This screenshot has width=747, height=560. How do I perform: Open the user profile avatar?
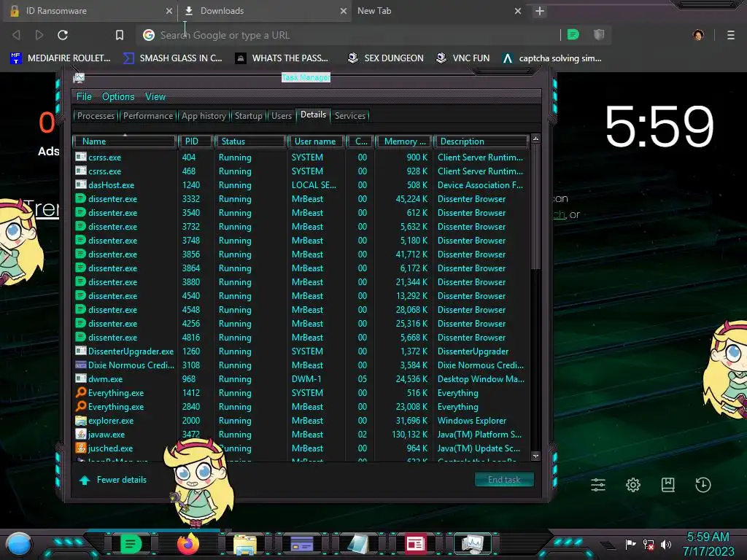point(698,35)
